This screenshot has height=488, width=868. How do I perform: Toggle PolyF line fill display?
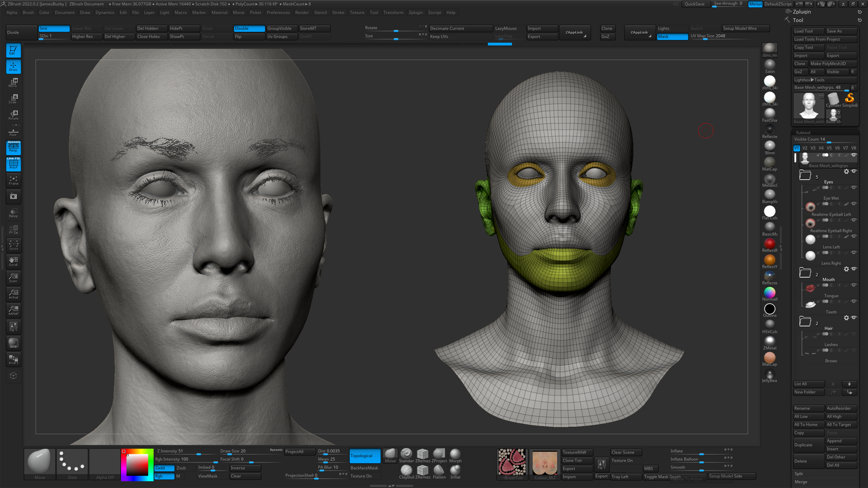[x=13, y=164]
